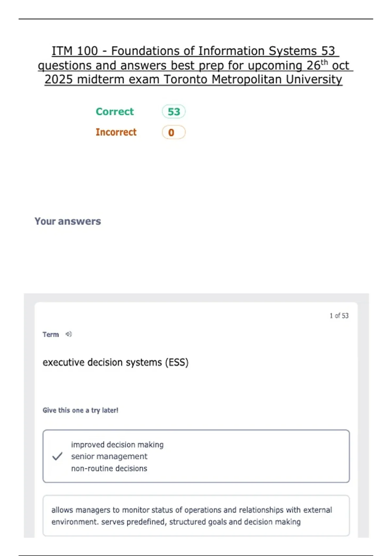Image resolution: width=392 pixels, height=556 pixels.
Task: Click the Your answers heading
Action: click(68, 221)
